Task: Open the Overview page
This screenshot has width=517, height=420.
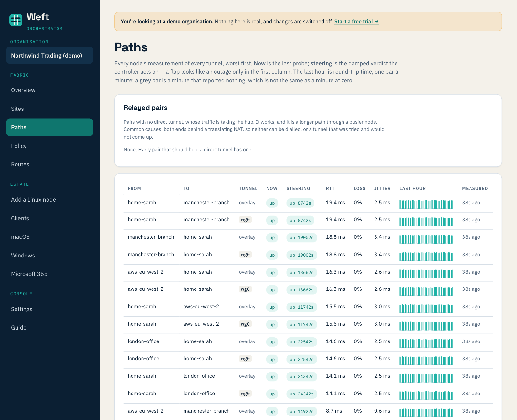Action: [50, 90]
